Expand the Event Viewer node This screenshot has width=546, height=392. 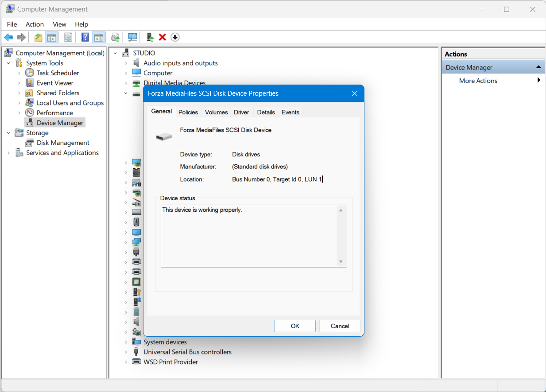(19, 83)
